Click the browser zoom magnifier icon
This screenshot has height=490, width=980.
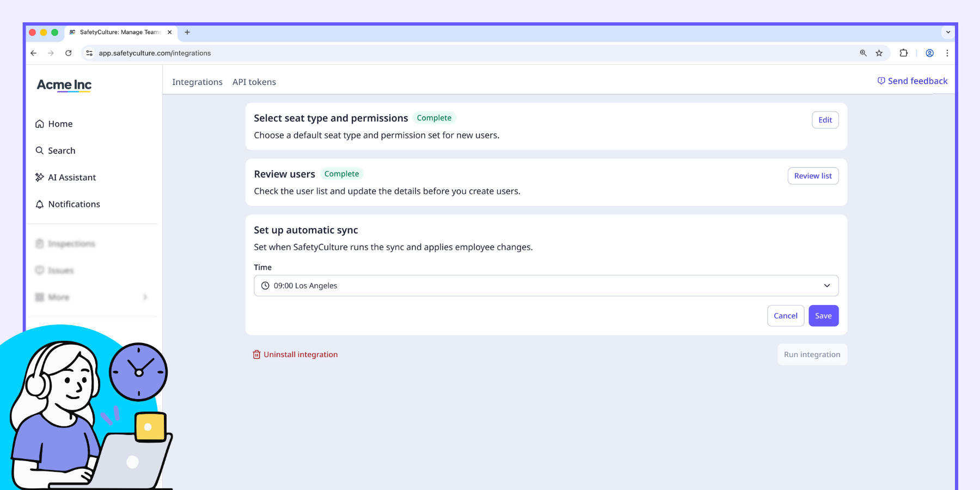[x=863, y=53]
